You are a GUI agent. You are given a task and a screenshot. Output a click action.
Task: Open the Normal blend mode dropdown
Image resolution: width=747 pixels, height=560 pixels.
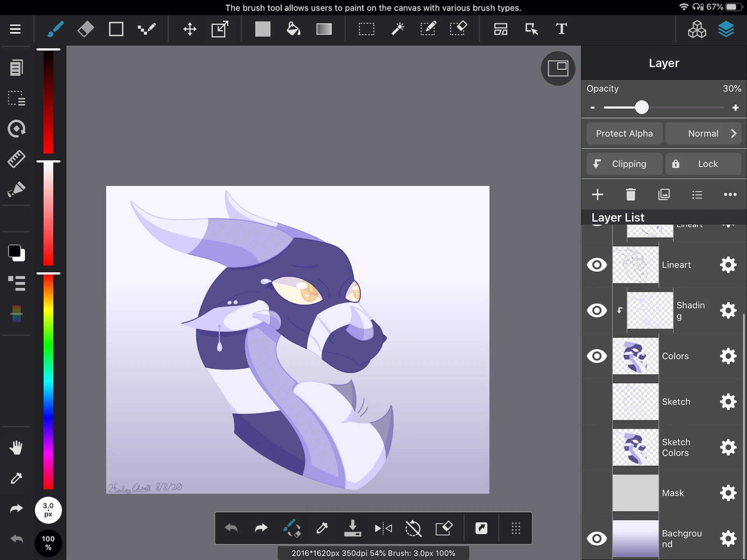tap(703, 133)
